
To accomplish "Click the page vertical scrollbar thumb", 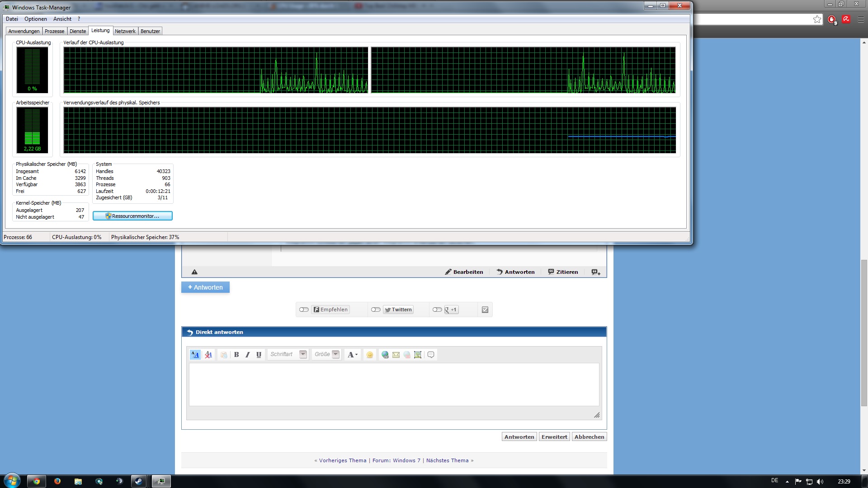I will (864, 333).
